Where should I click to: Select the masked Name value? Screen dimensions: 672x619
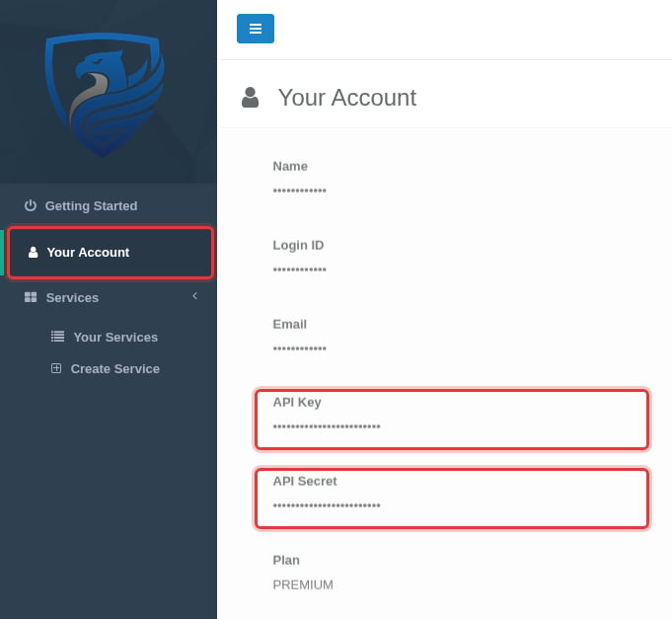pos(300,191)
